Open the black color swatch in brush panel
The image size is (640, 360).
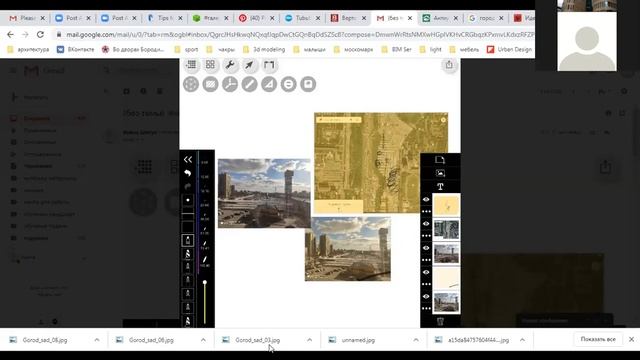coord(188,227)
